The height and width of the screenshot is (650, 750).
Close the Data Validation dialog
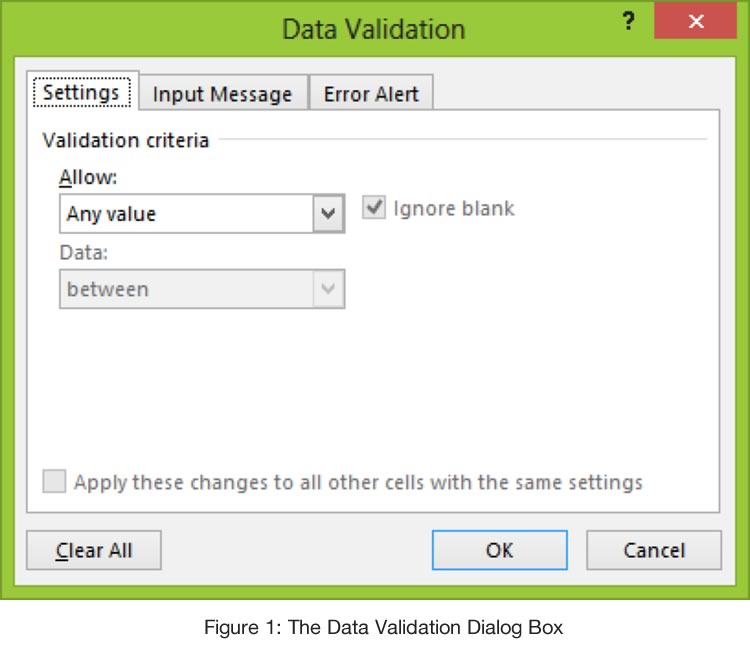pos(695,22)
